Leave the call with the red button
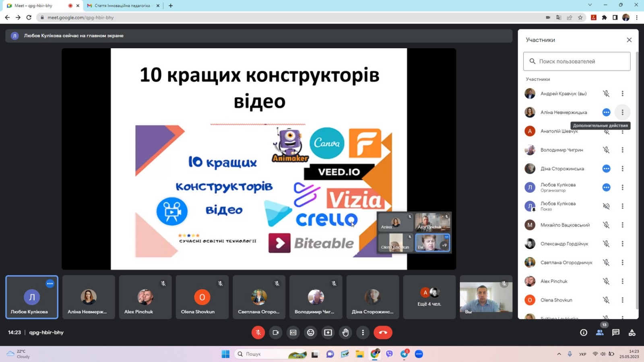 tap(383, 333)
